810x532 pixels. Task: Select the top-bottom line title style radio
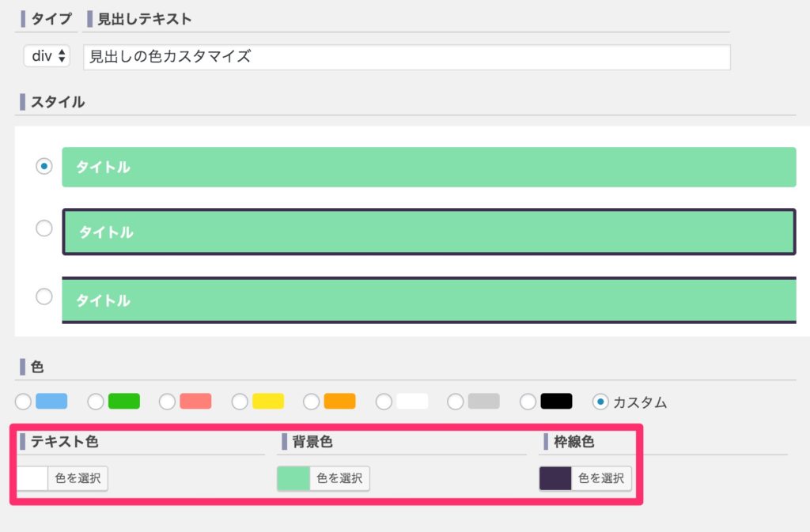(44, 296)
